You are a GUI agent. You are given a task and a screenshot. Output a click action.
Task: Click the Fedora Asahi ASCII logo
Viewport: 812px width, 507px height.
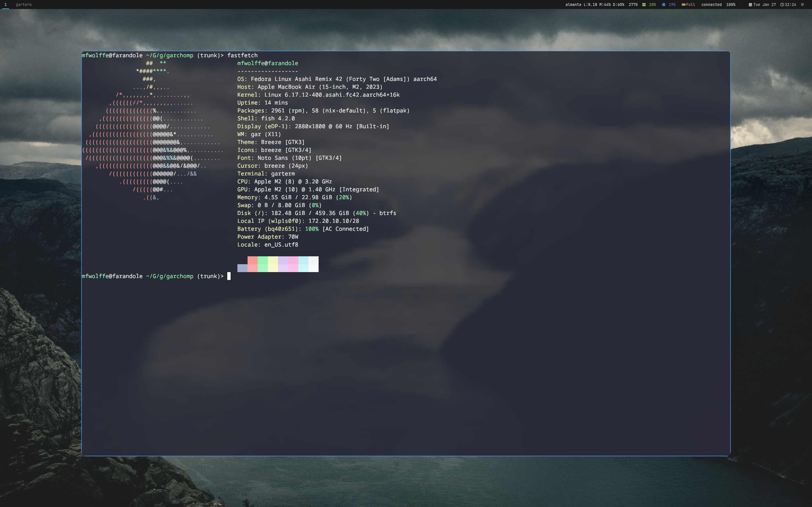click(153, 134)
